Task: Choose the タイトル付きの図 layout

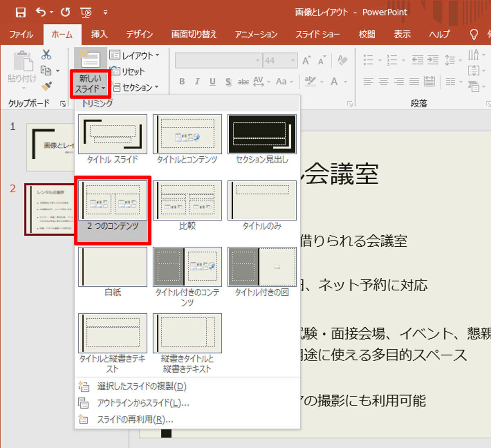Action: click(x=262, y=272)
